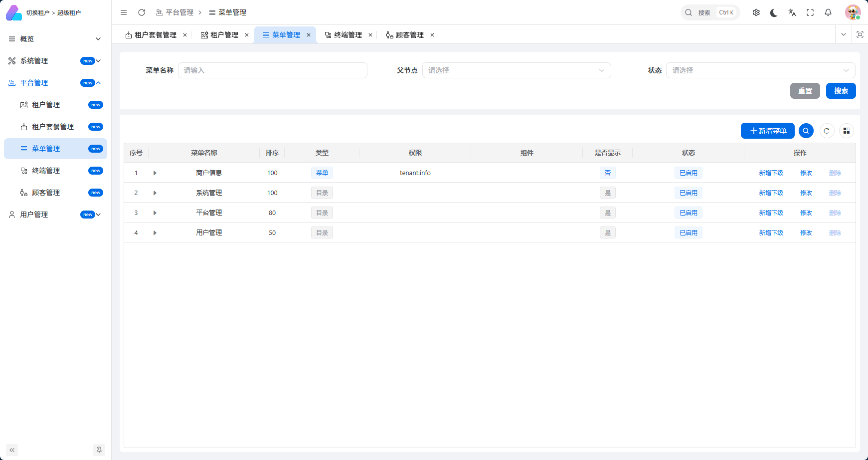
Task: Open notifications bell
Action: coord(828,12)
